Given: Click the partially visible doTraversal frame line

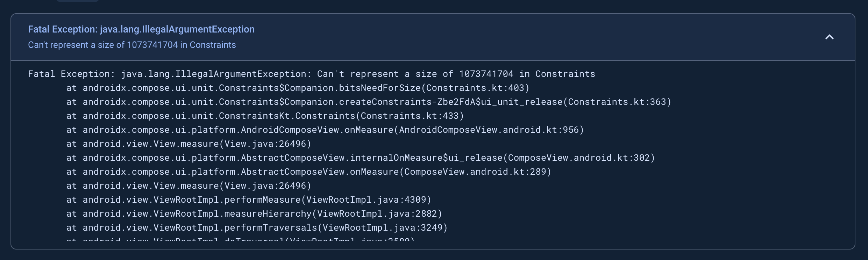Looking at the screenshot, I should tap(240, 240).
